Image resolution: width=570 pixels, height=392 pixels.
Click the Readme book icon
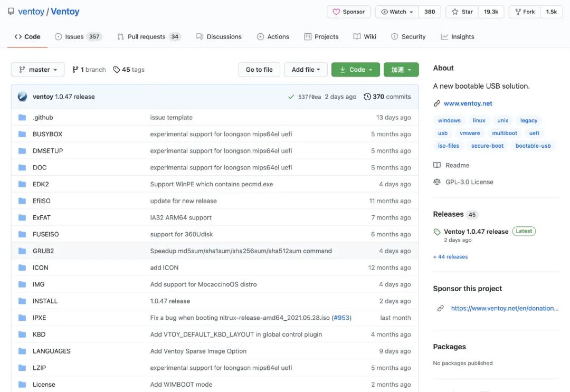[437, 165]
